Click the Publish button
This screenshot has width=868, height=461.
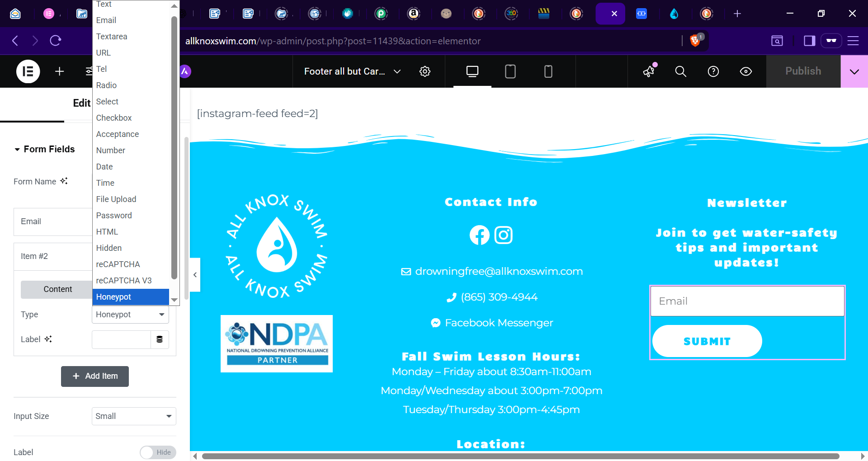click(803, 71)
